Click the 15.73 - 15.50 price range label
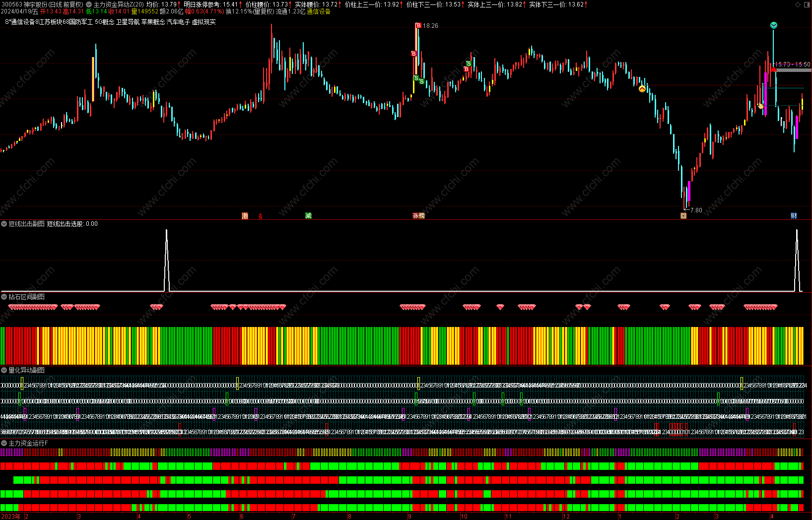 tap(793, 65)
